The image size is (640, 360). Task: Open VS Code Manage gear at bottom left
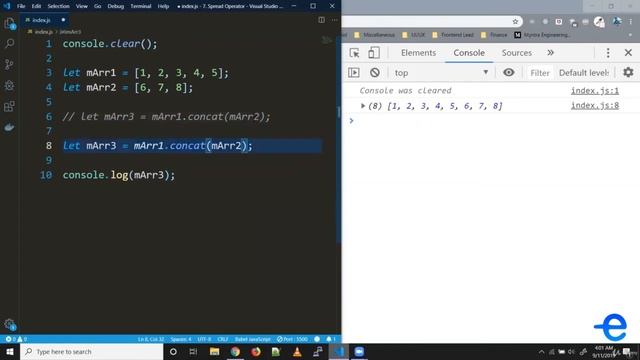9,324
